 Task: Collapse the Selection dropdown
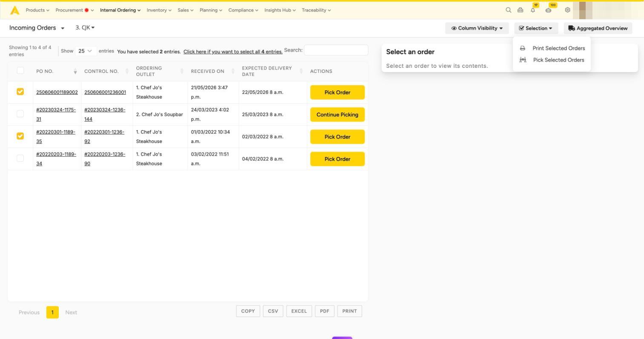[x=536, y=28]
